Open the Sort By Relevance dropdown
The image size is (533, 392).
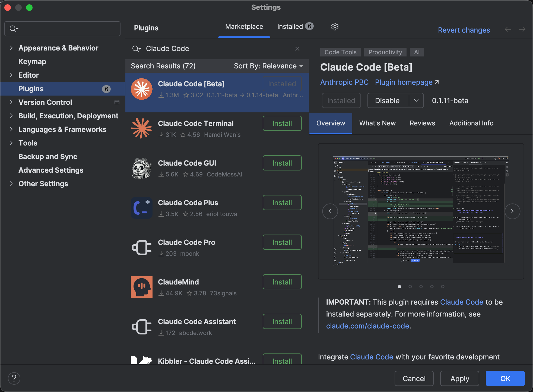pos(268,66)
